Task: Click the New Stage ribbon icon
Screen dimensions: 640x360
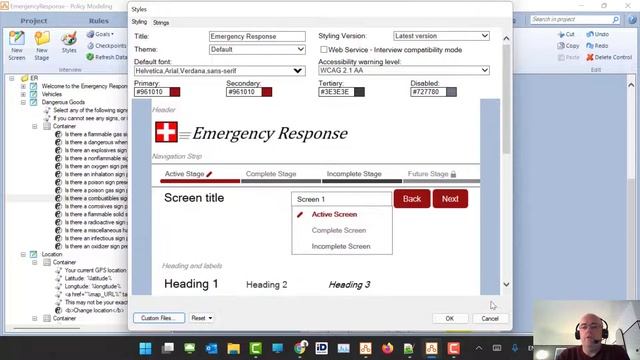Action: point(42,46)
